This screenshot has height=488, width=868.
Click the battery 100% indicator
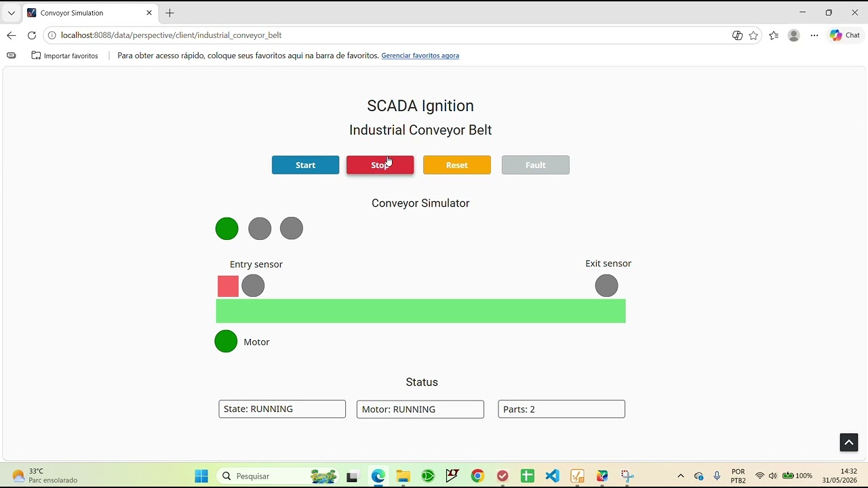tap(797, 476)
